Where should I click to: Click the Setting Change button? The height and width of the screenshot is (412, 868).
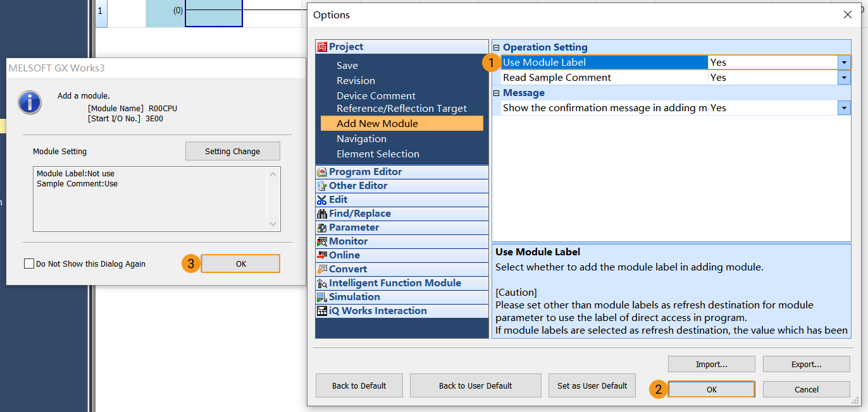tap(232, 152)
